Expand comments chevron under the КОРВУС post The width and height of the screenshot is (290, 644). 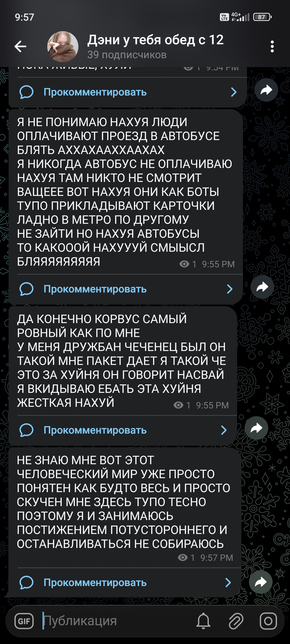tap(224, 430)
